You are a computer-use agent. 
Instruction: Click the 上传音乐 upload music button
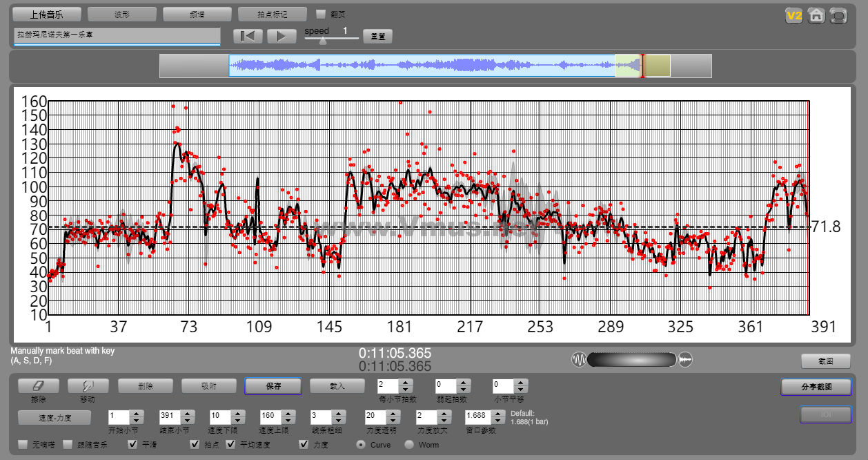pos(47,14)
